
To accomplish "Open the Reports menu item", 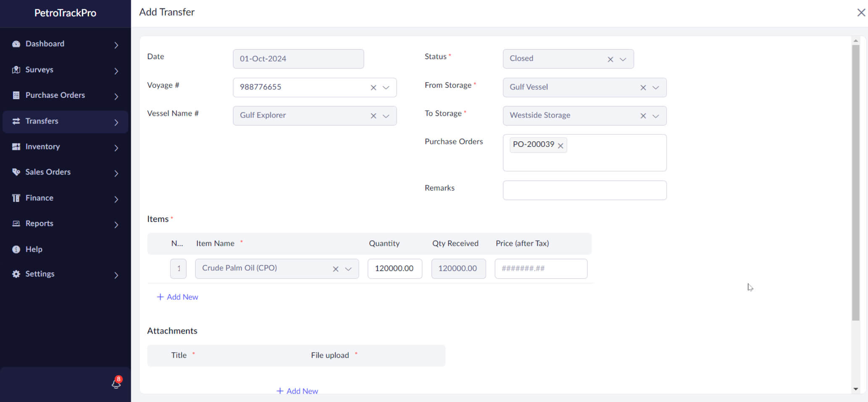I will click(x=39, y=223).
